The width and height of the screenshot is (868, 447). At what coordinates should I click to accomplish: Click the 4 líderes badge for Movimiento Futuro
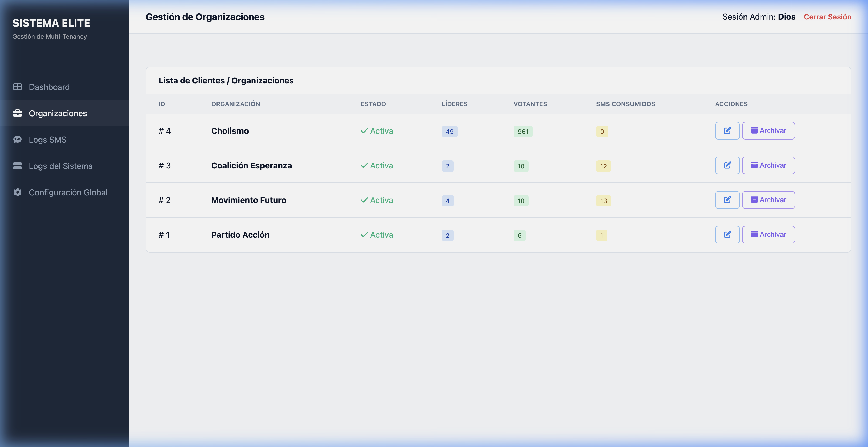(447, 201)
